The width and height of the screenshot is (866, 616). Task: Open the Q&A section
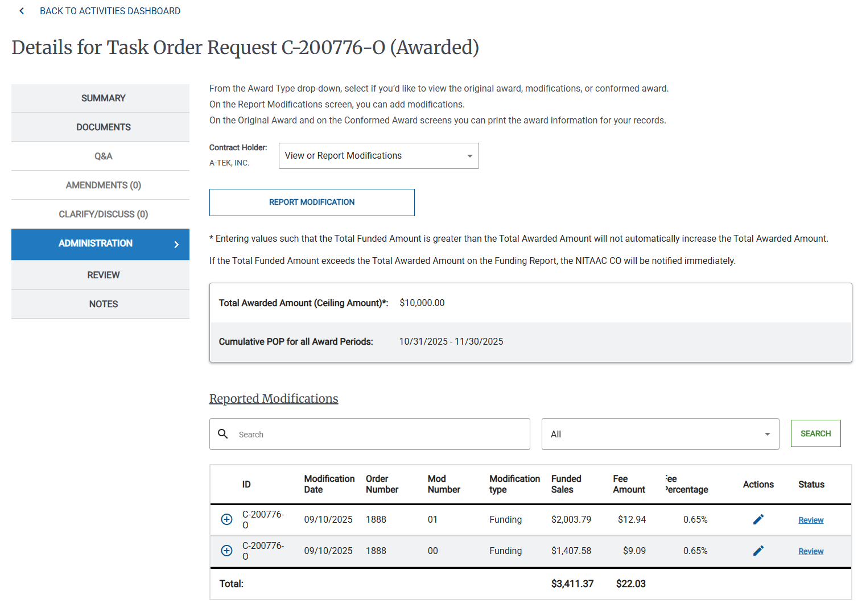[103, 156]
